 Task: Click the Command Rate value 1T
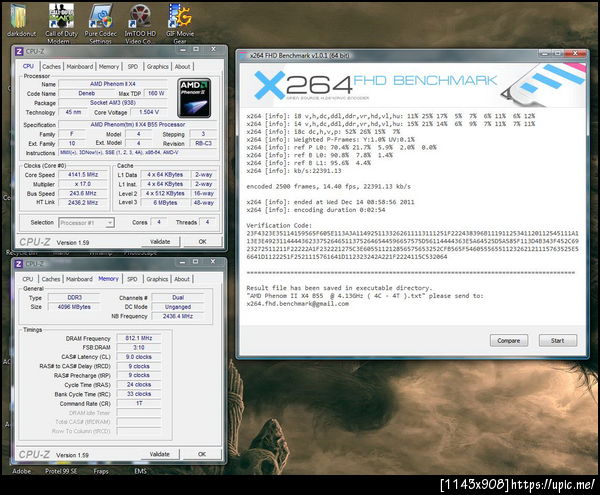[139, 404]
